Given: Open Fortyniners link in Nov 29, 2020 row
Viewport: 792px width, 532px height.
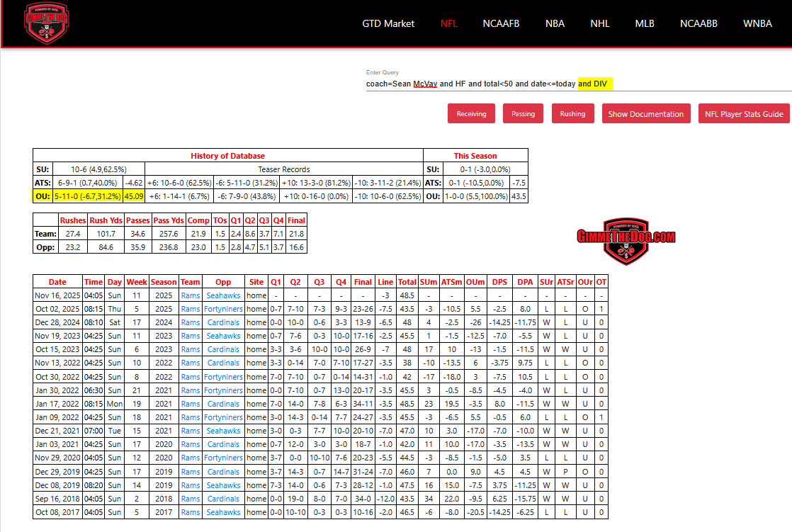Looking at the screenshot, I should [223, 458].
